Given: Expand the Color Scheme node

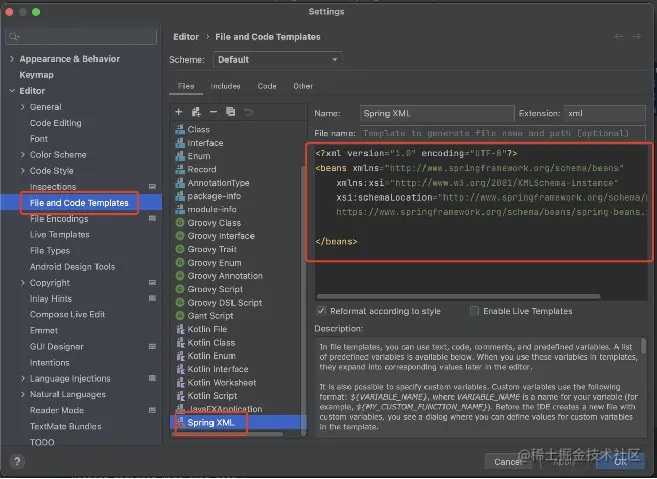Looking at the screenshot, I should tap(23, 155).
